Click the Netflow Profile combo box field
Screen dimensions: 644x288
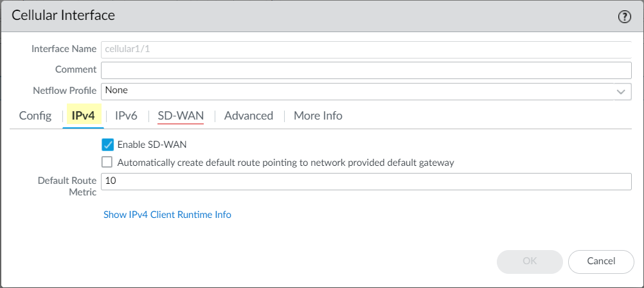click(x=357, y=91)
